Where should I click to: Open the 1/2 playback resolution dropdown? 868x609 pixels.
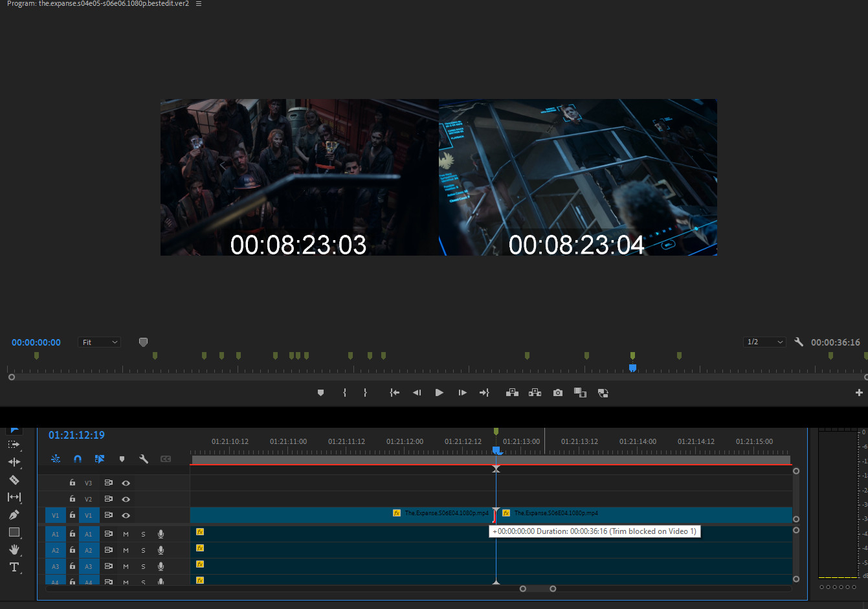(764, 342)
